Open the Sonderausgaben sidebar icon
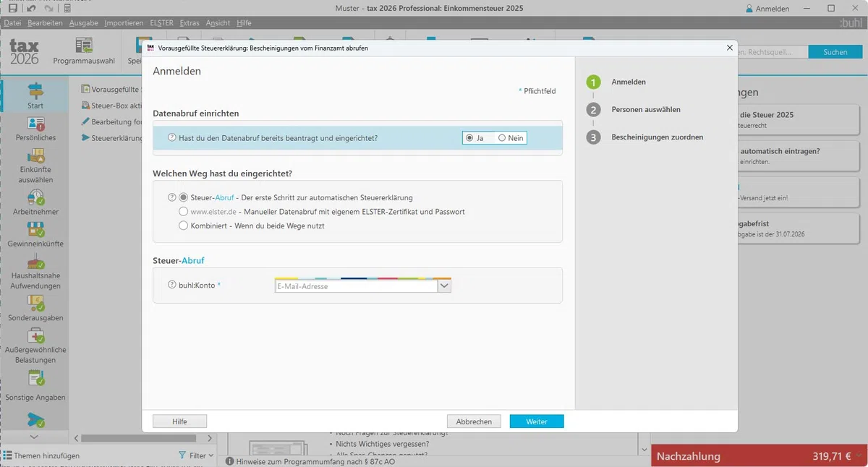Viewport: 868px width, 467px height. click(x=35, y=304)
